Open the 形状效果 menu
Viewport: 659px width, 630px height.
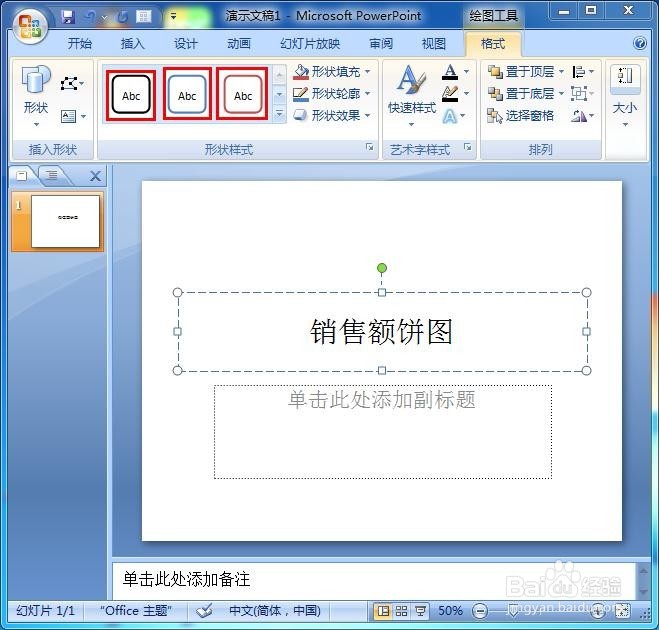coord(332,115)
